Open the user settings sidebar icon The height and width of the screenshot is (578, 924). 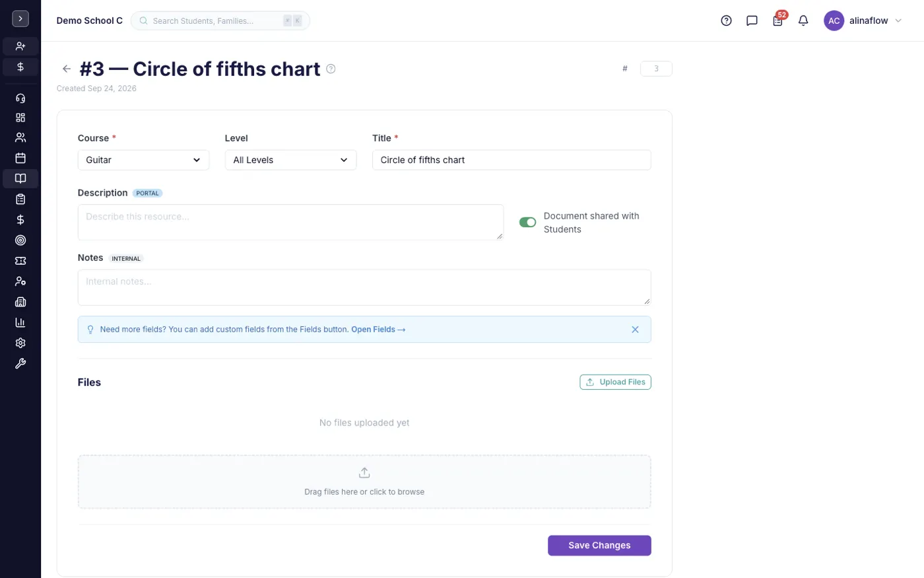coord(20,281)
